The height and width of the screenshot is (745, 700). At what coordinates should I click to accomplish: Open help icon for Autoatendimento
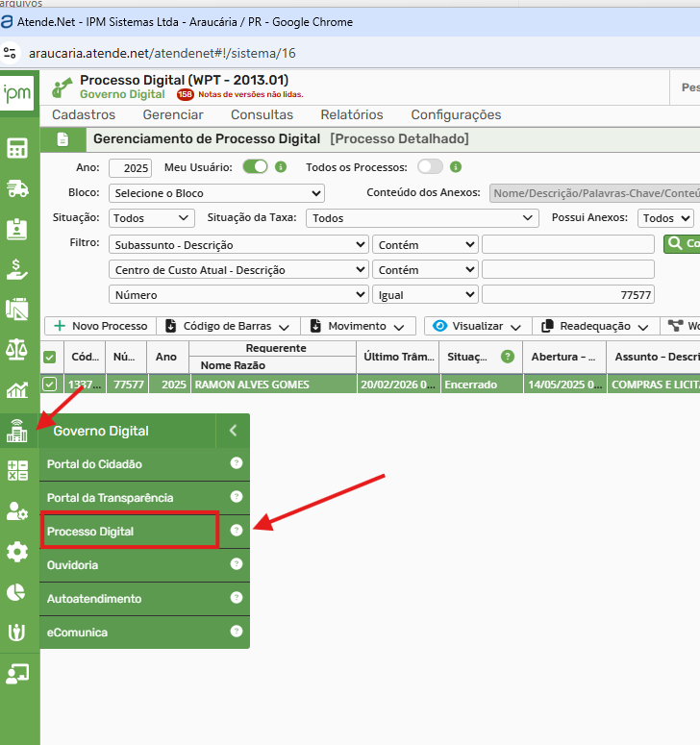237,598
